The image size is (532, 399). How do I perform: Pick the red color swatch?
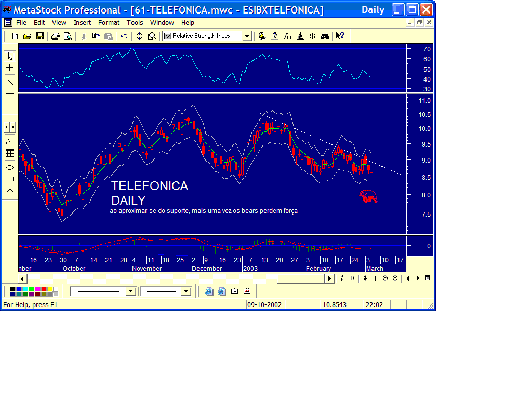click(x=44, y=289)
